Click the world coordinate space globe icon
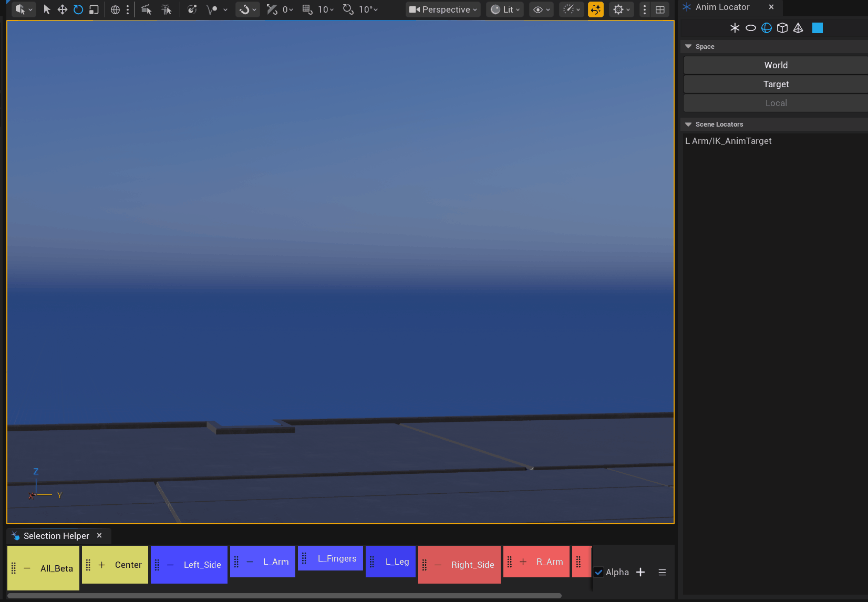Viewport: 868px width, 602px height. point(115,9)
